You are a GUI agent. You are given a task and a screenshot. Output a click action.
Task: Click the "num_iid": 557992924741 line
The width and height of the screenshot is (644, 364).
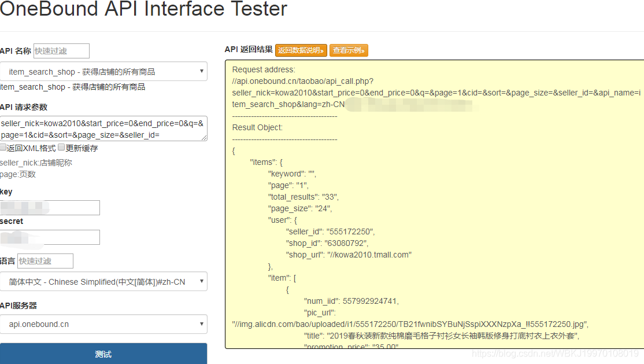click(351, 301)
